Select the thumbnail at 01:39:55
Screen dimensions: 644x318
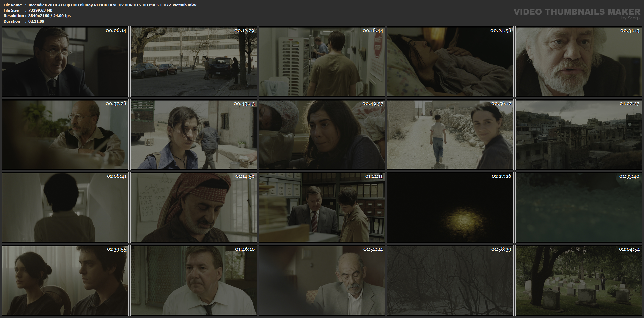coord(65,280)
